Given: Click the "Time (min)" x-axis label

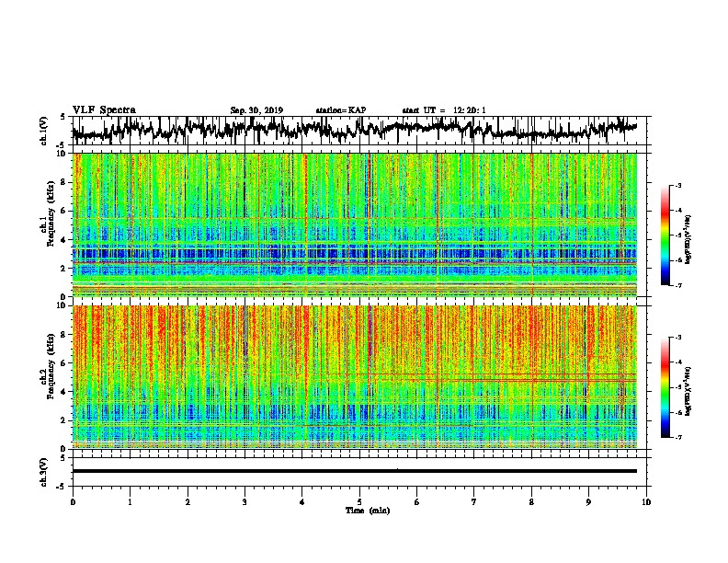Looking at the screenshot, I should point(368,511).
